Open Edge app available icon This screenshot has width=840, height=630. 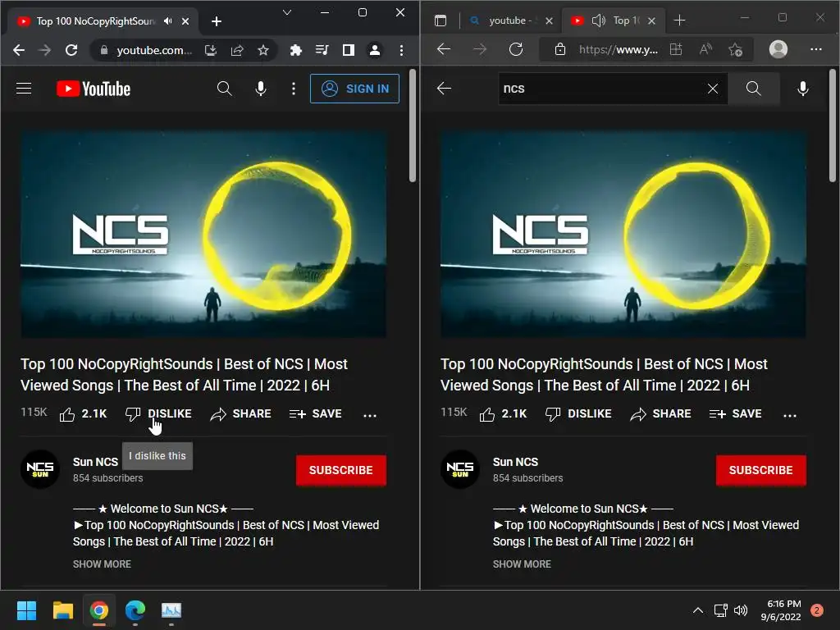tap(676, 49)
